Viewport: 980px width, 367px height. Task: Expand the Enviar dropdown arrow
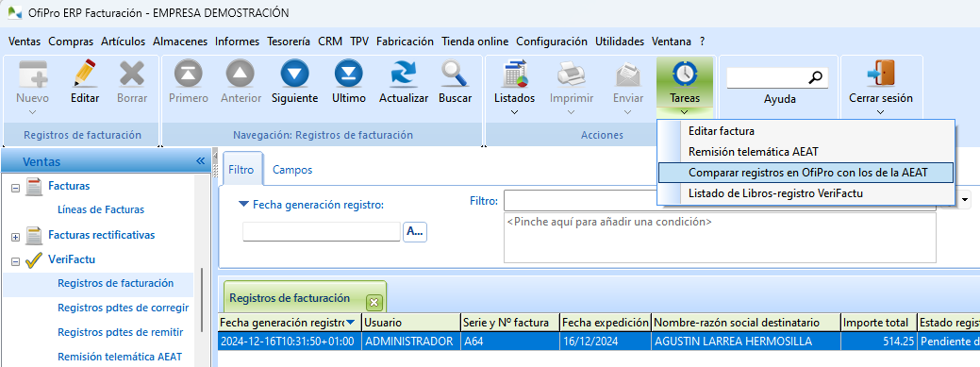pyautogui.click(x=627, y=112)
